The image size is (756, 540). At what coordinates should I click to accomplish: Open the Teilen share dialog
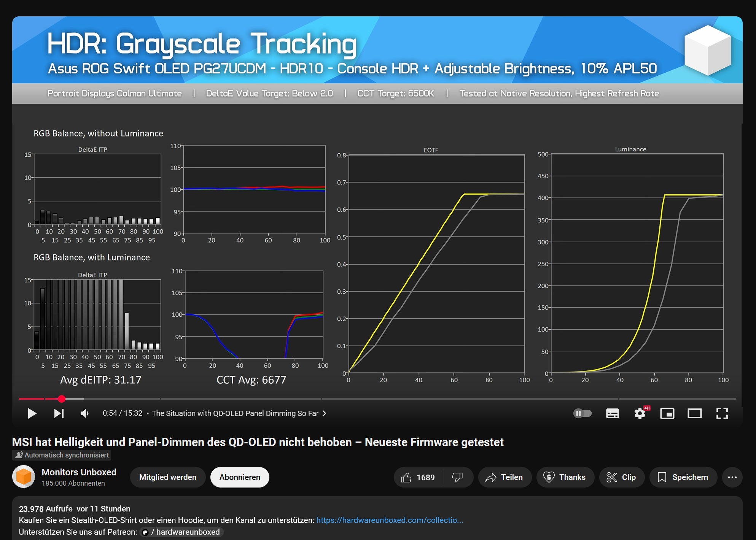click(x=504, y=477)
